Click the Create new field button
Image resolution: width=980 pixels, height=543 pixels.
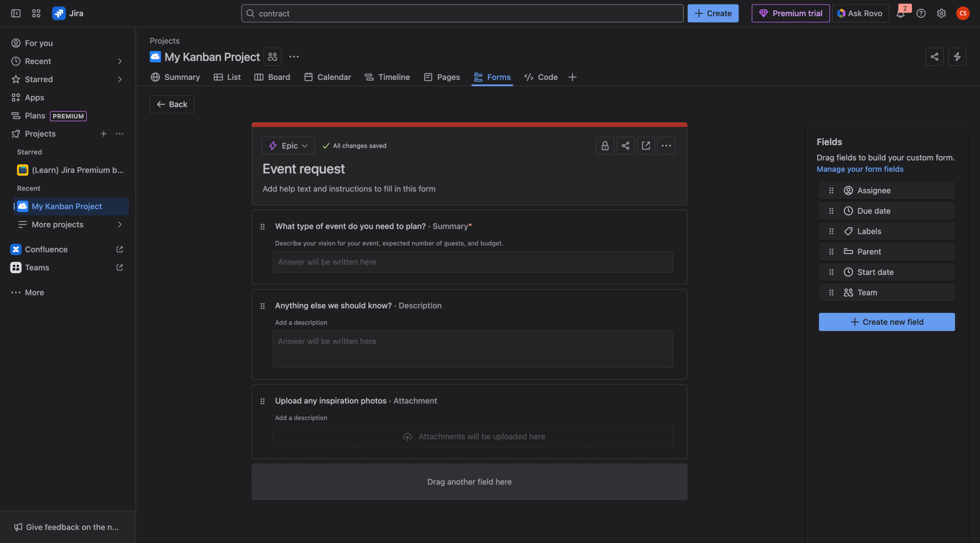(x=886, y=322)
